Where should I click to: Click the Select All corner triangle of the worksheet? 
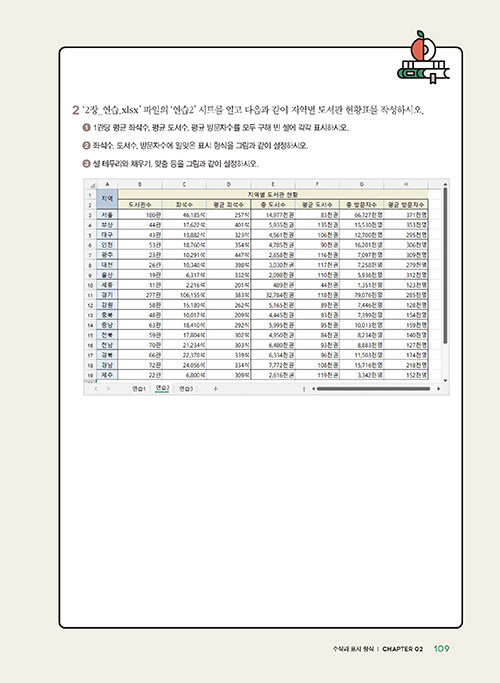(x=91, y=185)
